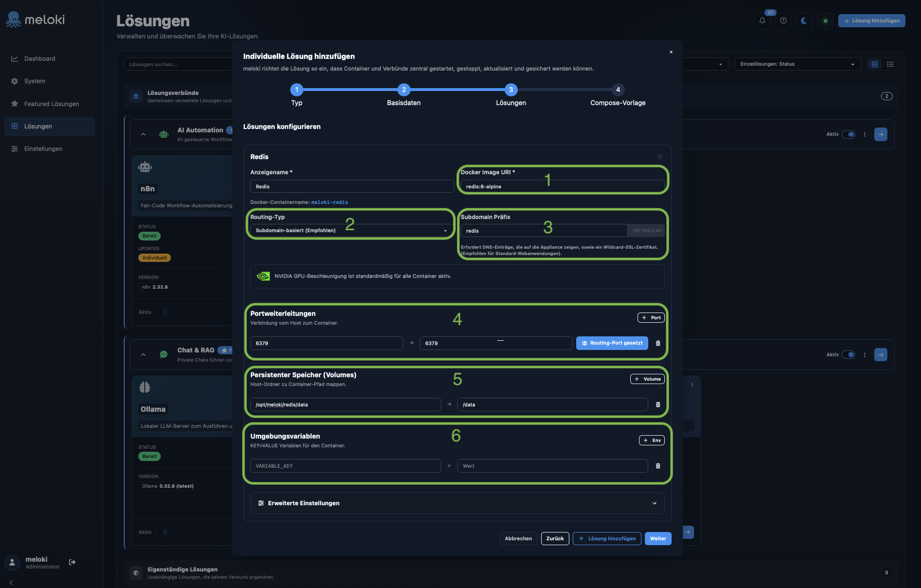Click the user avatar icon
This screenshot has height=588, width=921.
point(12,563)
